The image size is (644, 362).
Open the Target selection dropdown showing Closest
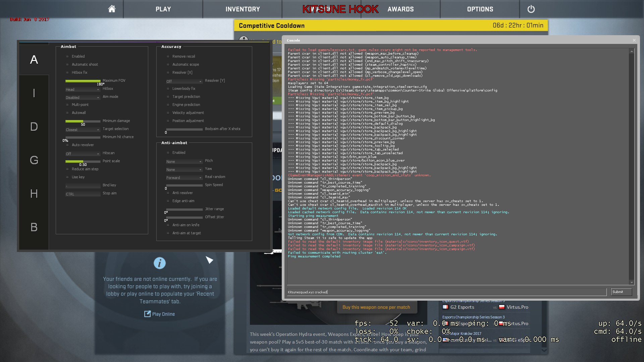coord(83,130)
